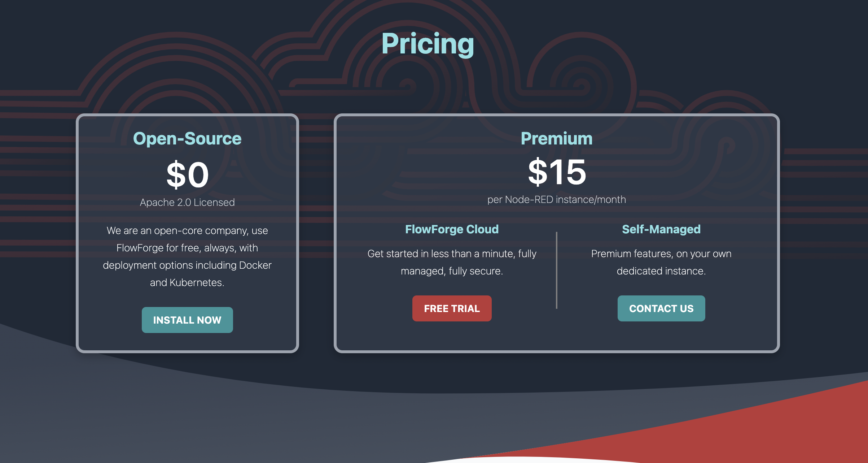
Task: Click the 'Get started in less than a minute' text
Action: click(x=452, y=254)
